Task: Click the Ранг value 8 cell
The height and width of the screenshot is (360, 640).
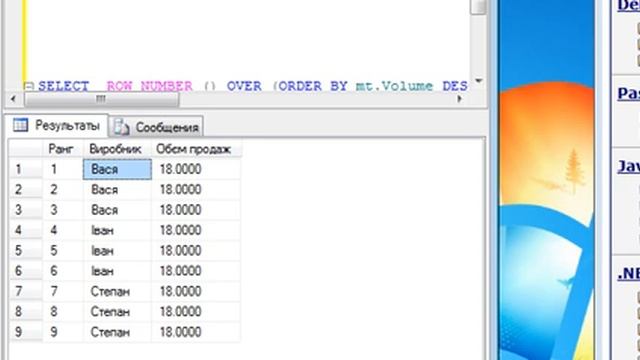Action: 63,312
